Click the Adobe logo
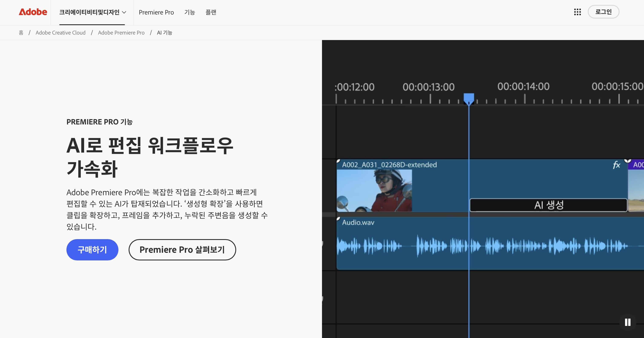This screenshot has width=644, height=338. (33, 12)
